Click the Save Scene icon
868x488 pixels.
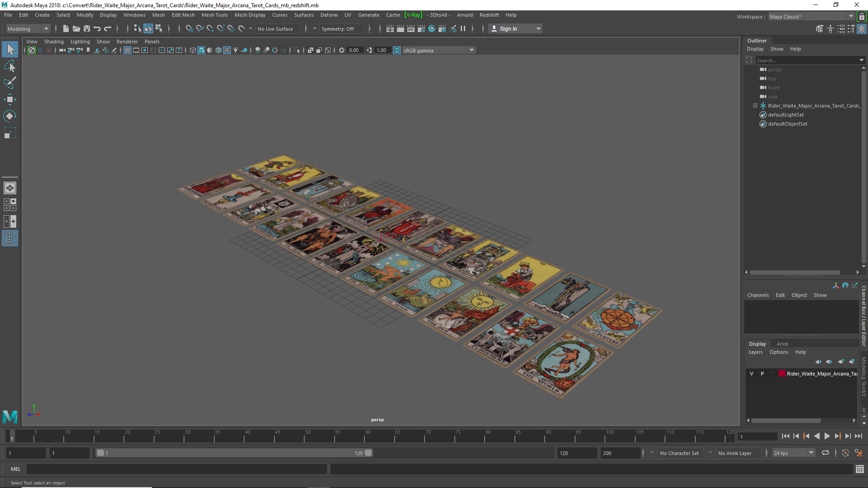(x=87, y=28)
